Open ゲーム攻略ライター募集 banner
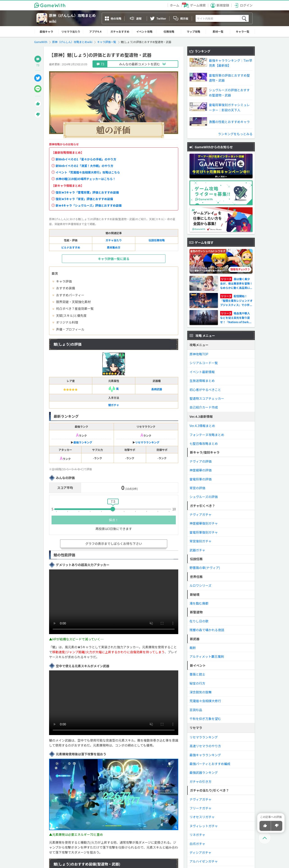 pos(221,193)
